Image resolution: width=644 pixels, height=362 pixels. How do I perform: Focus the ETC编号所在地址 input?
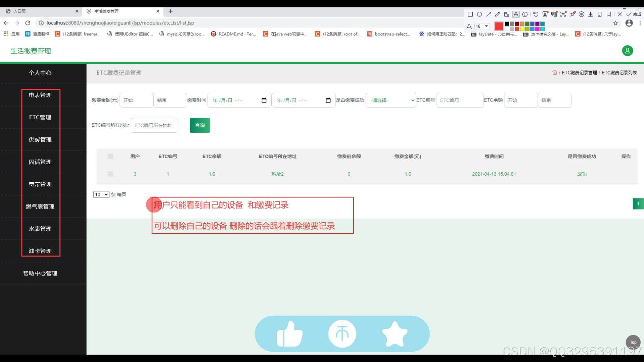coord(154,125)
